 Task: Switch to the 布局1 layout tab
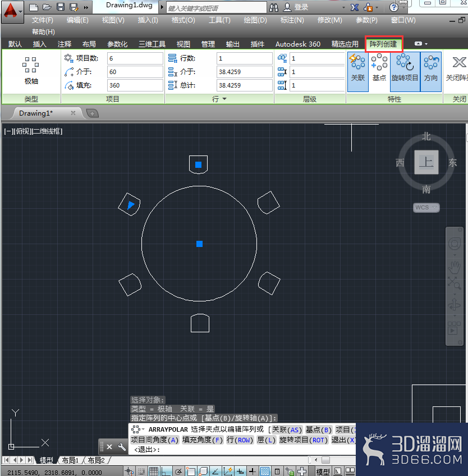pyautogui.click(x=70, y=460)
